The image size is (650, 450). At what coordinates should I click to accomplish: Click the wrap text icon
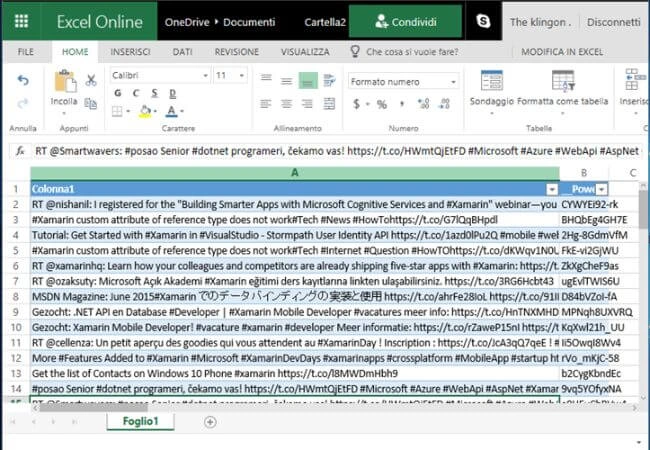coord(329,80)
